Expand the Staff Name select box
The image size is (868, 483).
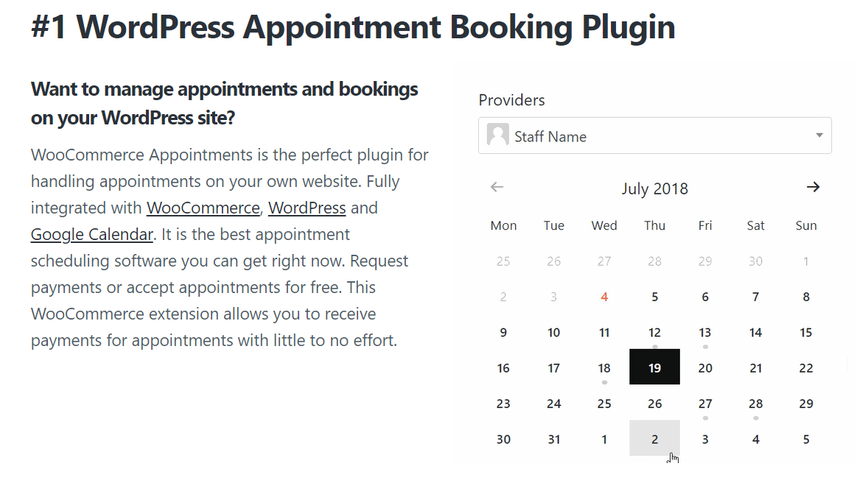tap(655, 135)
